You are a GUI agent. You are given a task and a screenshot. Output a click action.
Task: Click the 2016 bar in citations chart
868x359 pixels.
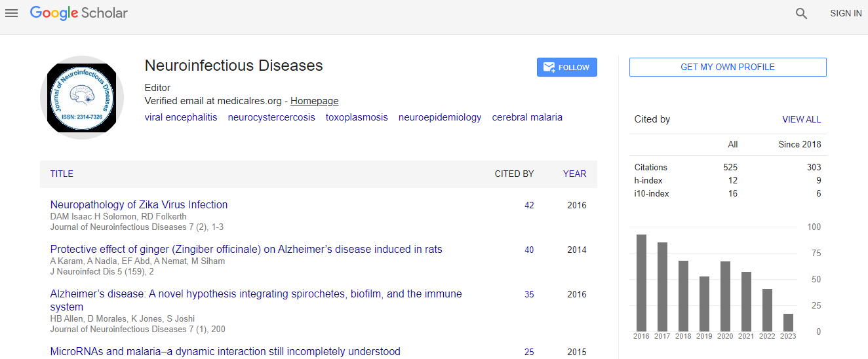[641, 283]
